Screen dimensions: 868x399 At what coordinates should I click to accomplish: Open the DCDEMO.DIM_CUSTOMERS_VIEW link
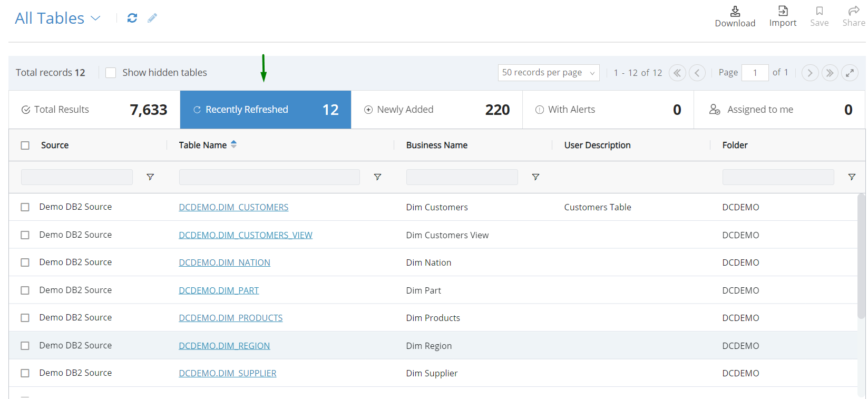click(x=246, y=235)
